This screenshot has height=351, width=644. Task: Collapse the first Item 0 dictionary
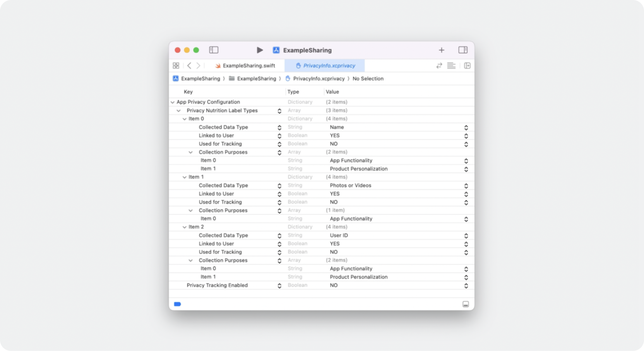[185, 119]
